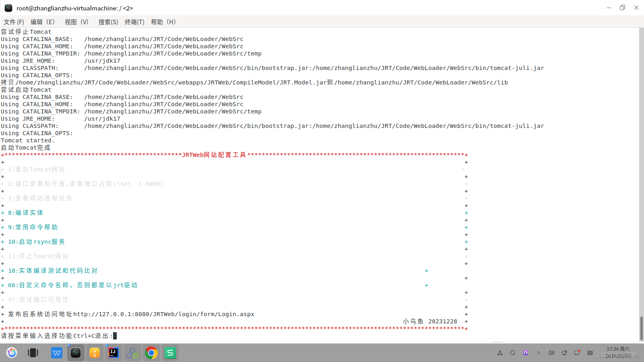Click the 'Tomcat started.' output line
The width and height of the screenshot is (644, 362).
[28, 140]
